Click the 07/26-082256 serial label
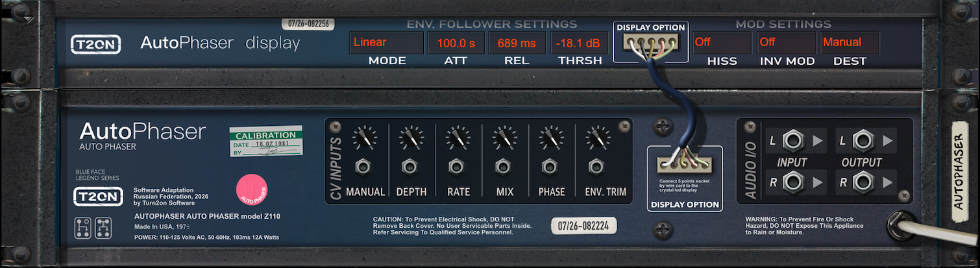The height and width of the screenshot is (268, 980). pos(307,24)
